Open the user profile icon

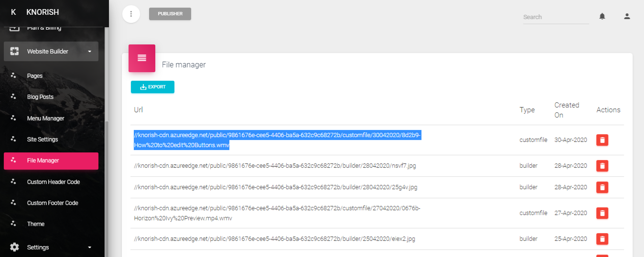(x=627, y=16)
